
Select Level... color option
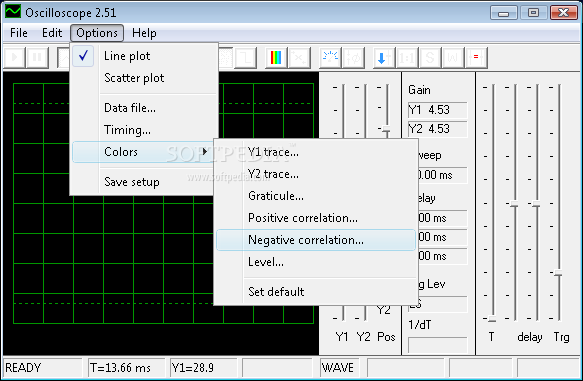point(316,262)
